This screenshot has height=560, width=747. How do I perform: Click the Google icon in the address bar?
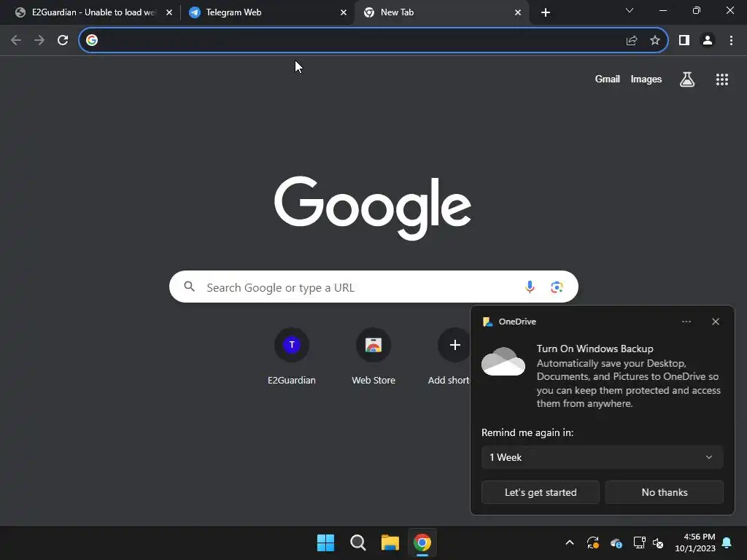click(92, 40)
